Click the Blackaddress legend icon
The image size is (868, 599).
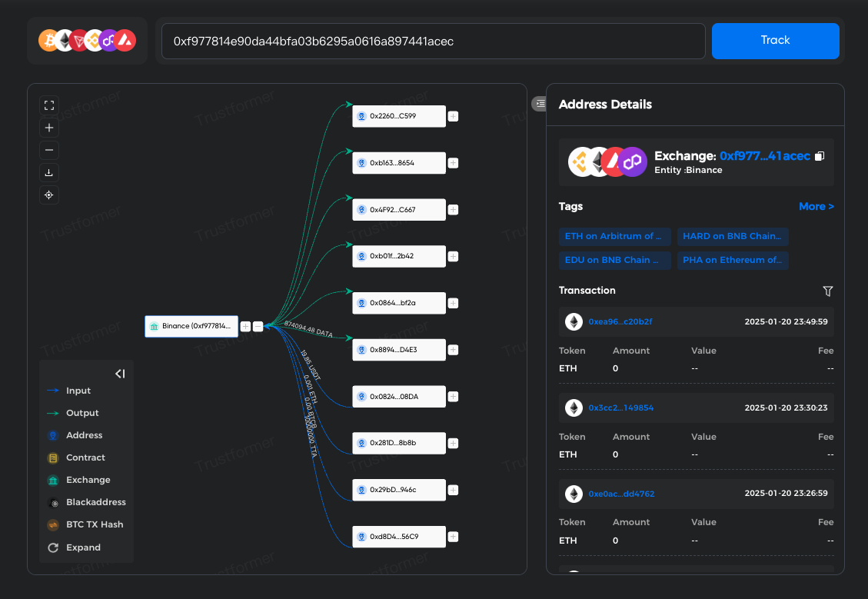point(53,503)
